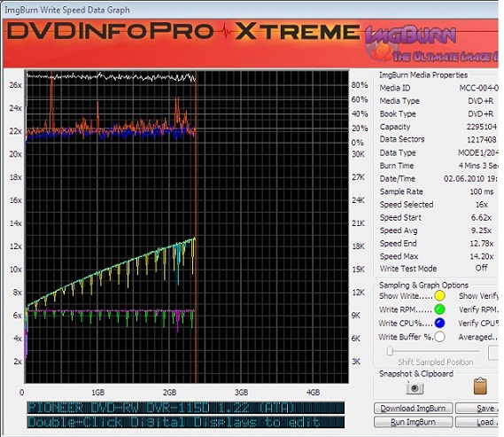Viewport: 504px width, 437px height.
Task: Click the Date/Time value 02.06.2010
Action: (x=470, y=178)
